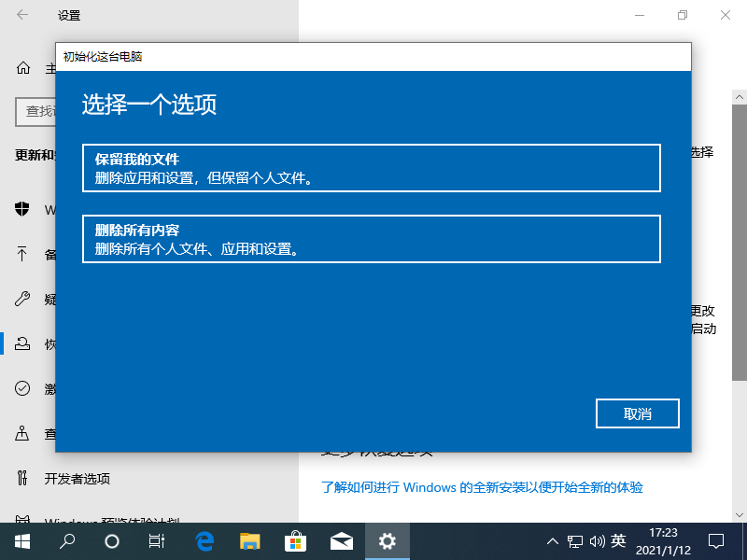Open the network icon in system tray
The height and width of the screenshot is (560, 747).
click(x=573, y=541)
